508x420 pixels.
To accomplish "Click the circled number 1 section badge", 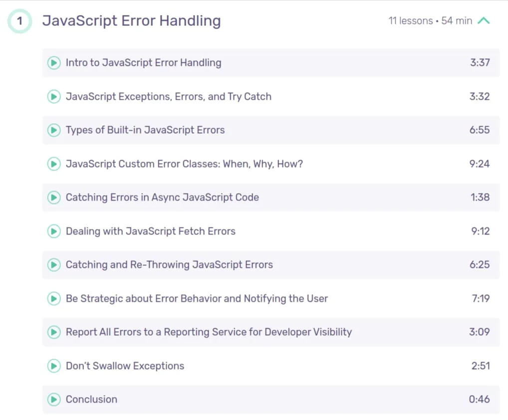I will [20, 21].
